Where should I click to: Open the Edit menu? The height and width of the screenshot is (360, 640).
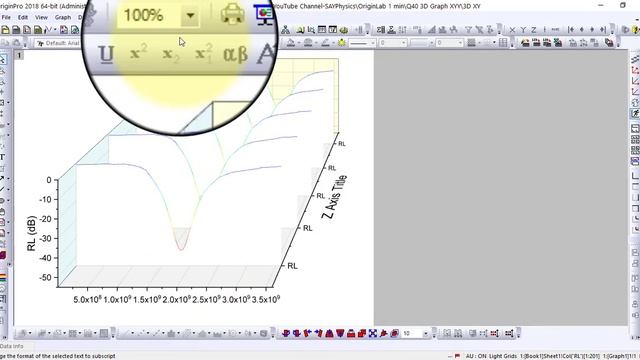coord(23,17)
